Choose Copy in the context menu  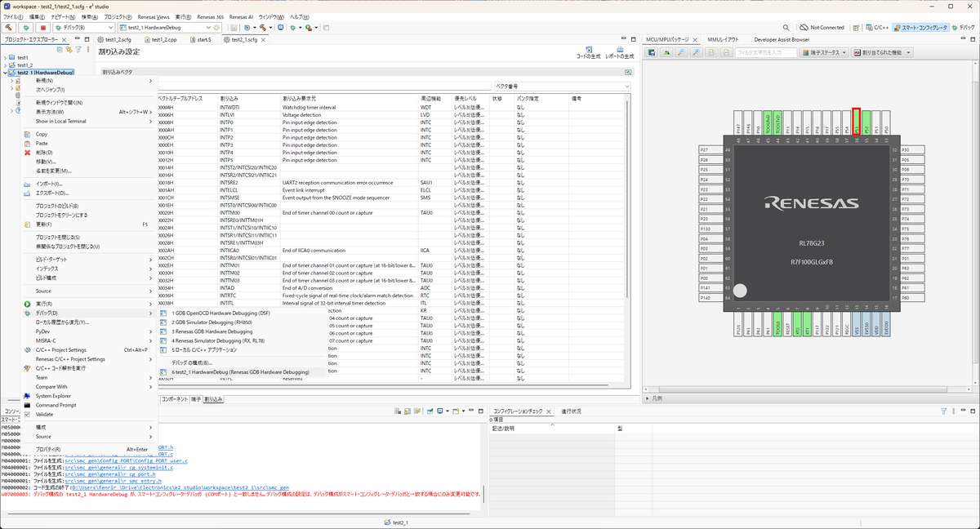tap(88, 134)
